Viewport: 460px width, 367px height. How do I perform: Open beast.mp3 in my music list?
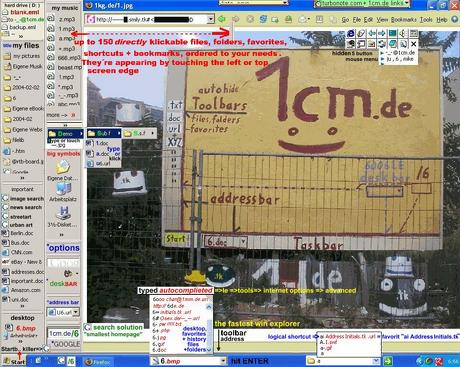(69, 67)
